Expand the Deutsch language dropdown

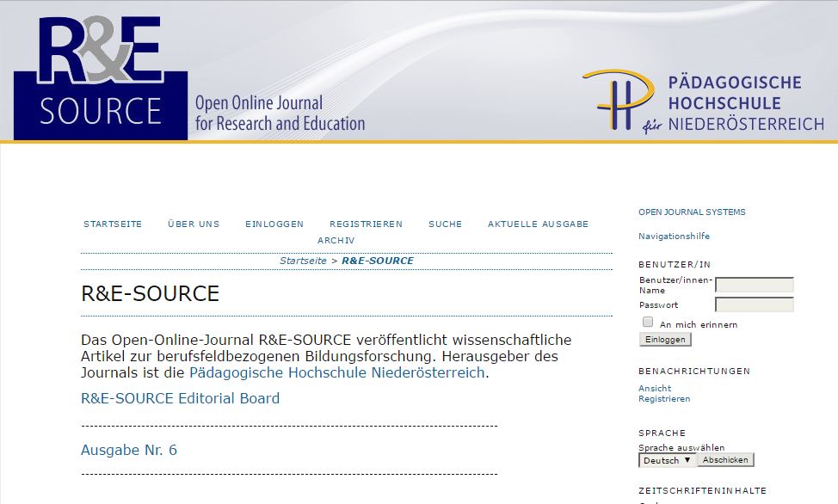(x=668, y=460)
